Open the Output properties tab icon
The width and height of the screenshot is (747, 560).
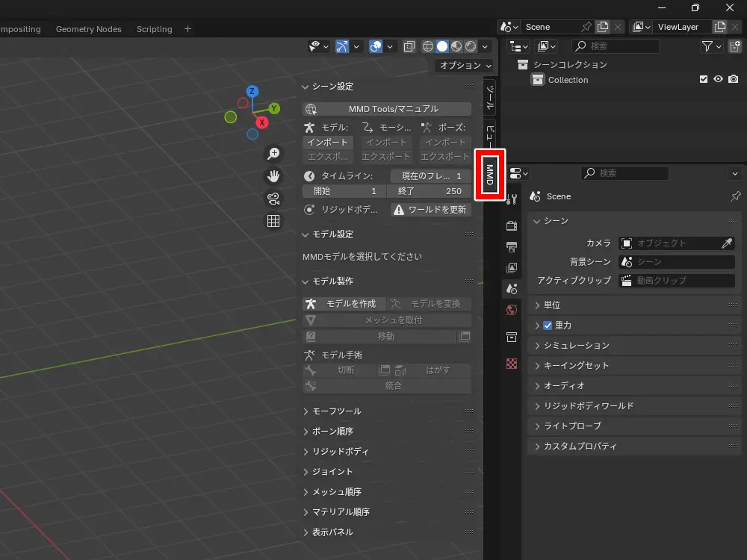coord(512,246)
